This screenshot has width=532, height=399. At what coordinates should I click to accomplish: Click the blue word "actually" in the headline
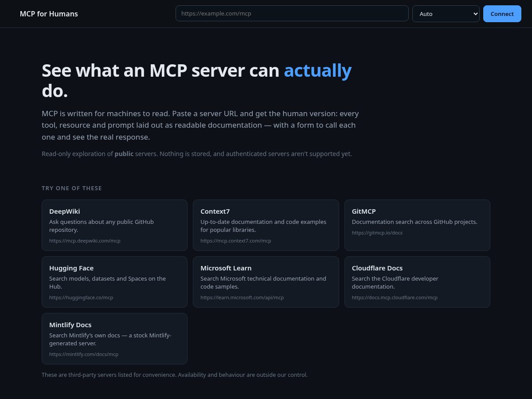pyautogui.click(x=317, y=70)
